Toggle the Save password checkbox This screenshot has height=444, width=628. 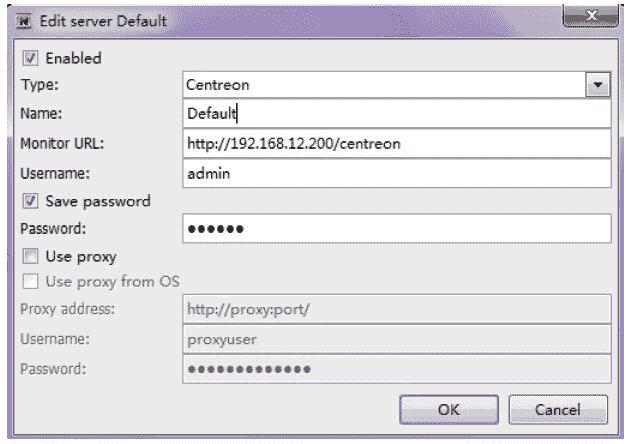point(30,201)
